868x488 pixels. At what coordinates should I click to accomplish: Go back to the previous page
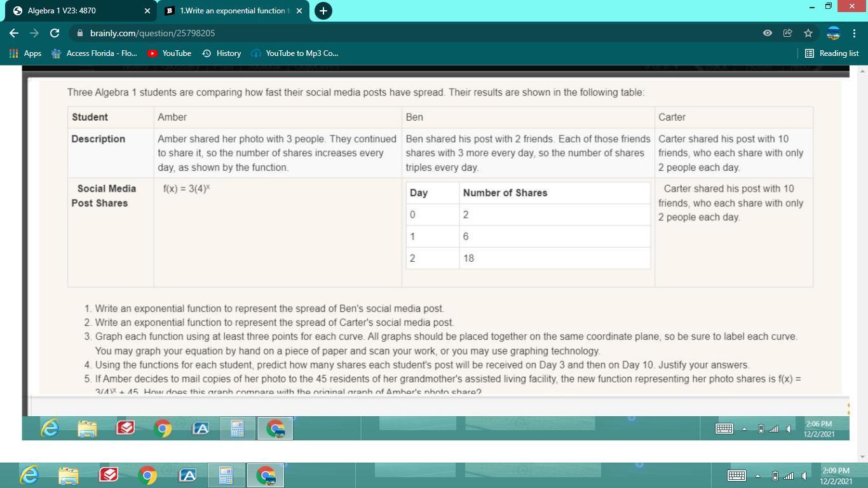(14, 33)
